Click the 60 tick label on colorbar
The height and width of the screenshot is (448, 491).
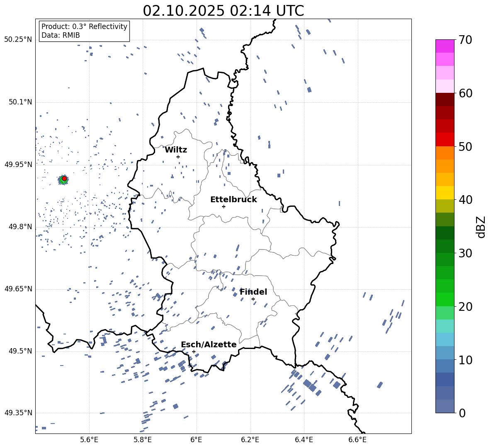point(465,93)
